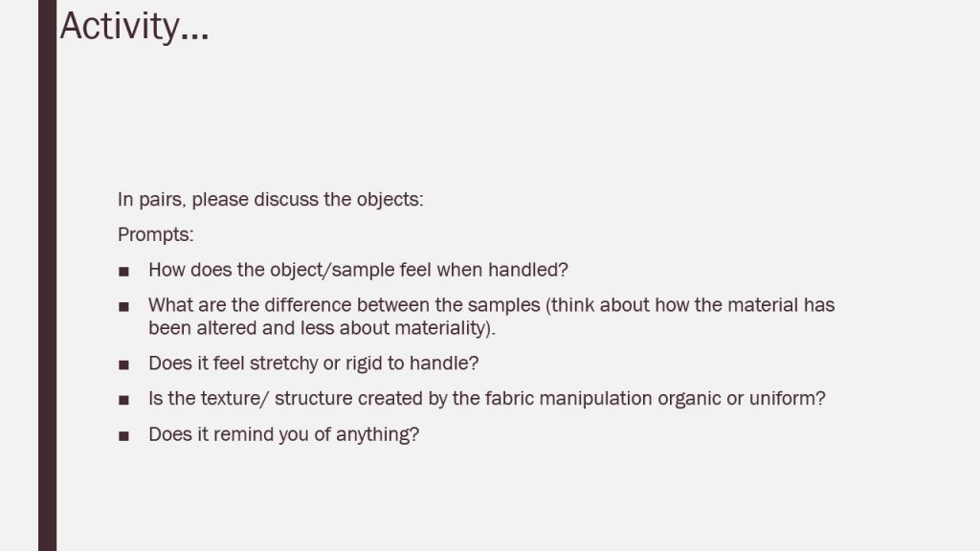Click the square bullet before "What are the difference"
The height and width of the screenshot is (551, 980).
123,307
